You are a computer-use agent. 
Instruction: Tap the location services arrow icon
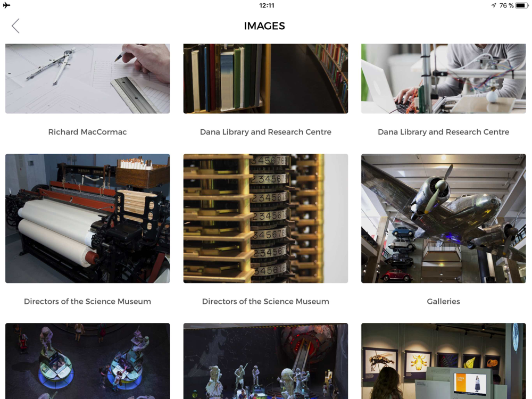(x=494, y=5)
